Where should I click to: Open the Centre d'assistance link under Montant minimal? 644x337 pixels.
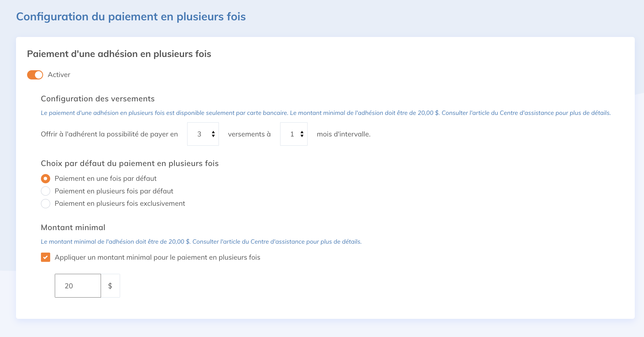pos(277,242)
